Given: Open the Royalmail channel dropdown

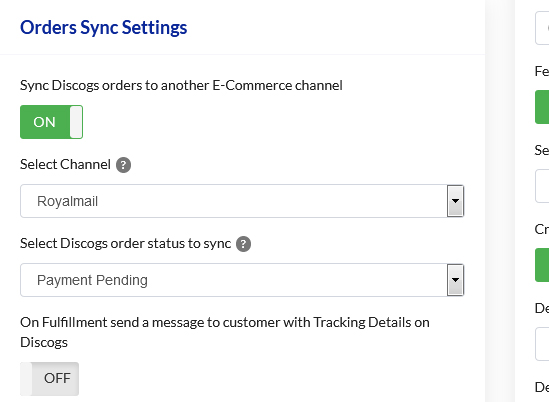Looking at the screenshot, I should point(242,201).
